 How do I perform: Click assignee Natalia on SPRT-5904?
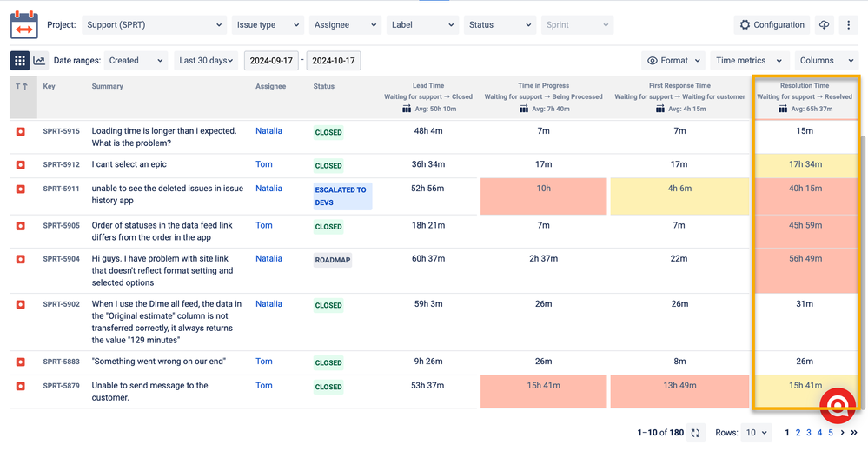pyautogui.click(x=268, y=258)
